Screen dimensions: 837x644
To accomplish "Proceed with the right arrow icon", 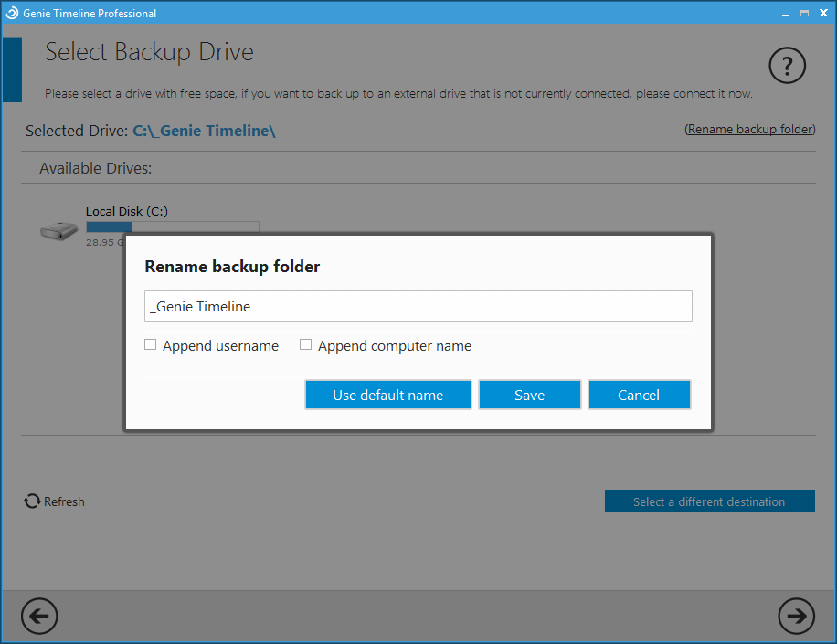I will (x=796, y=617).
